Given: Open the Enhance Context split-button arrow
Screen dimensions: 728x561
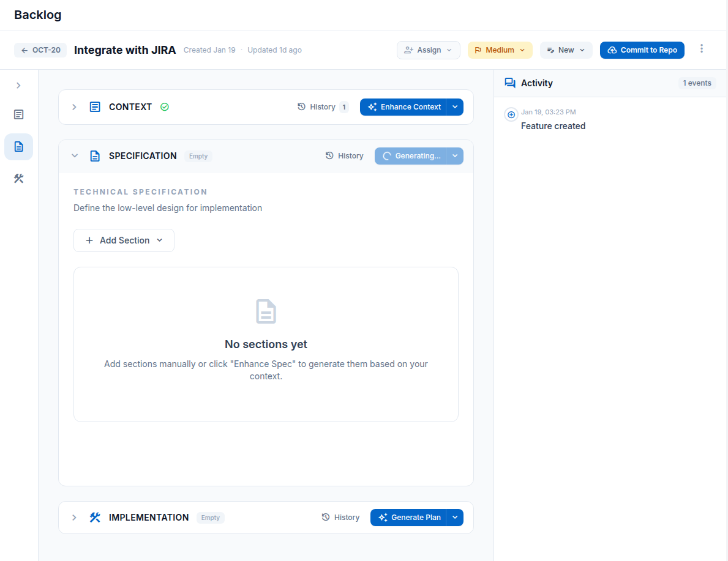Looking at the screenshot, I should [x=455, y=106].
